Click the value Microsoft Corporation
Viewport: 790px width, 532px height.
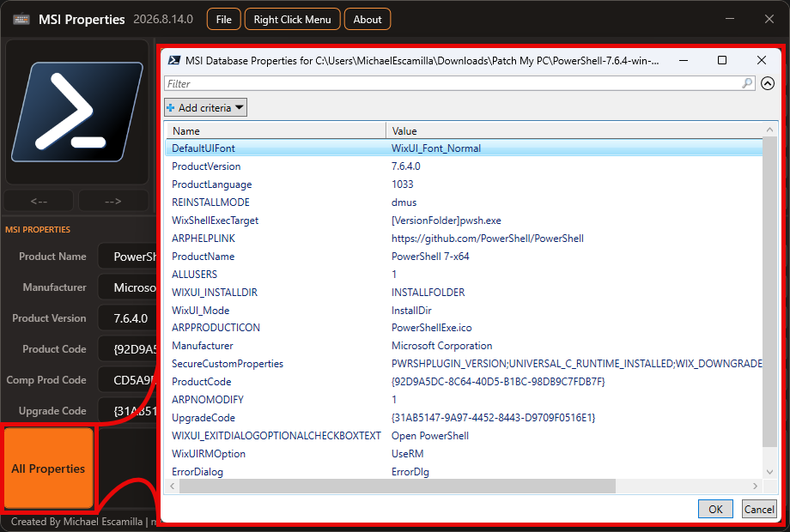click(441, 346)
